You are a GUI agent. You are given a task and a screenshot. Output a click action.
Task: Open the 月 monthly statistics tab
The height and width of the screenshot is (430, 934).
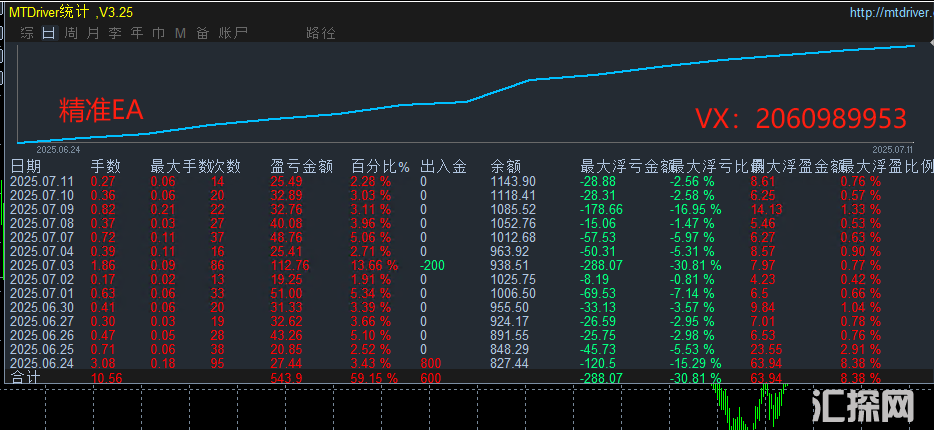[x=93, y=33]
